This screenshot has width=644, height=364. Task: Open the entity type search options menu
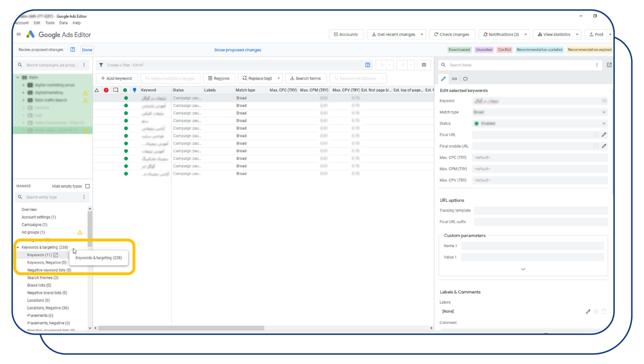click(84, 197)
